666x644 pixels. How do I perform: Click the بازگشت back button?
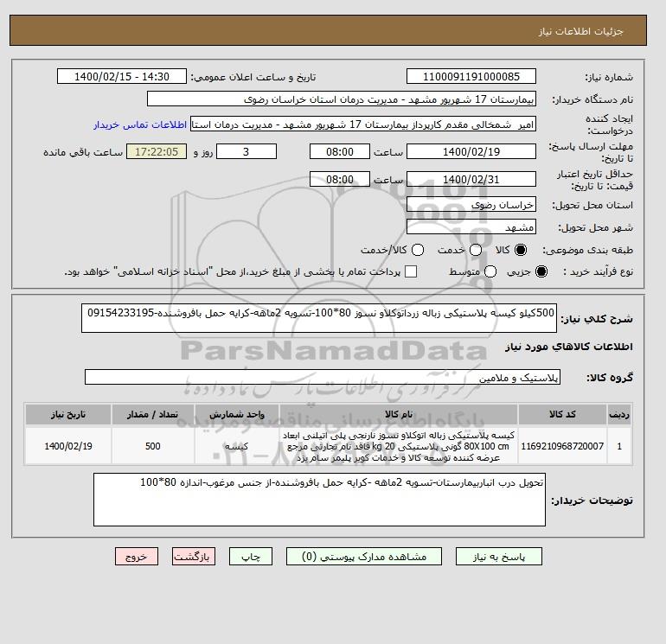(x=194, y=557)
